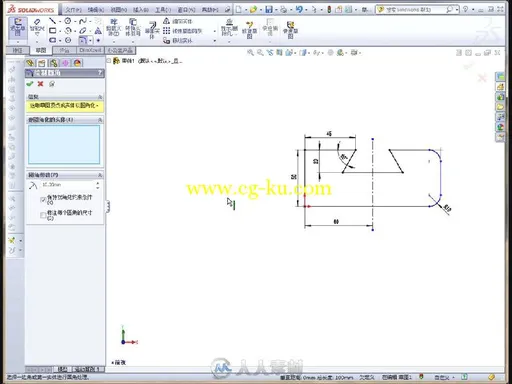Click the SolidWorks help search box

tap(416, 9)
